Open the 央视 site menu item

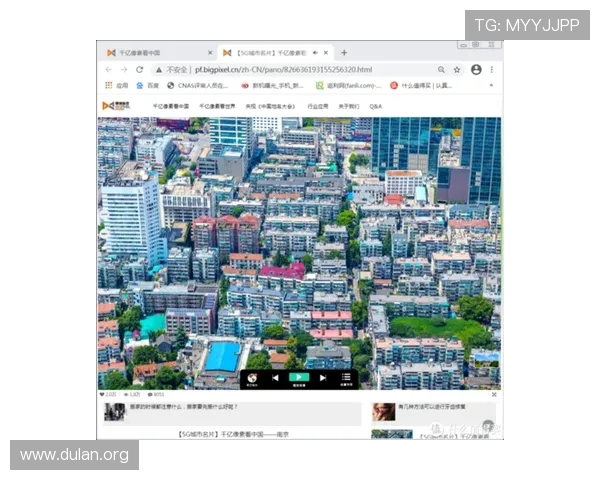pos(270,106)
